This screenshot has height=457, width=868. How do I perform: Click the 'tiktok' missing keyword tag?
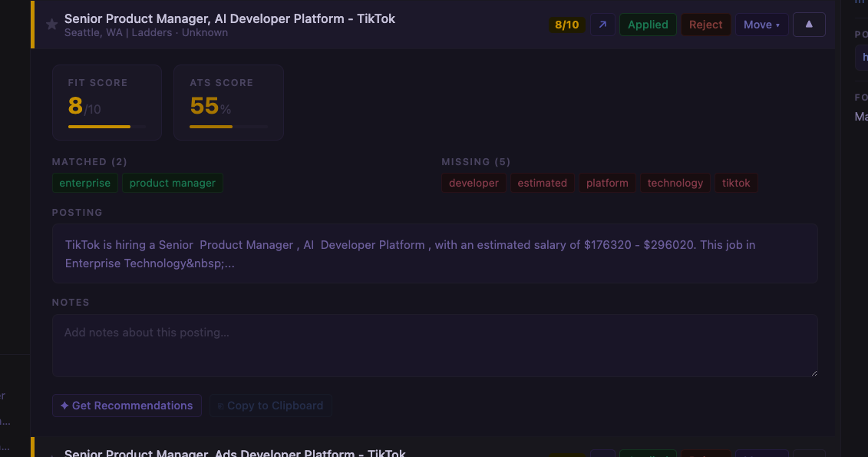pyautogui.click(x=736, y=183)
